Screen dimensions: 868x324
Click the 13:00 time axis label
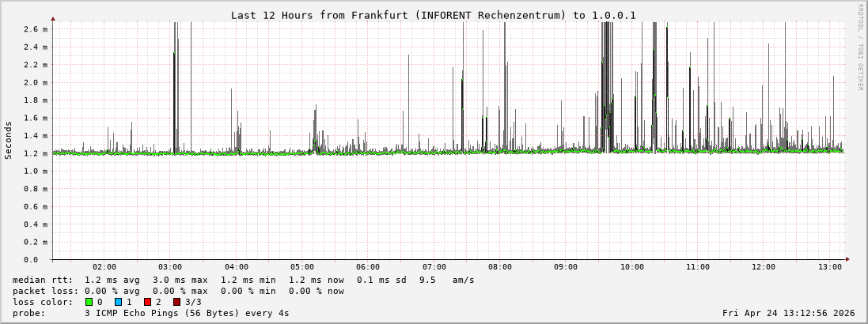(829, 267)
